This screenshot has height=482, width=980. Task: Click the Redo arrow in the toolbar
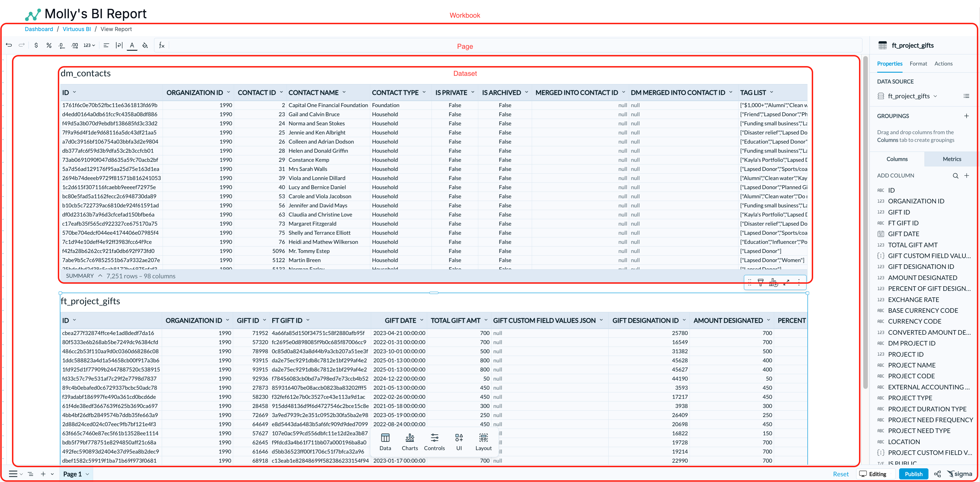pyautogui.click(x=22, y=45)
